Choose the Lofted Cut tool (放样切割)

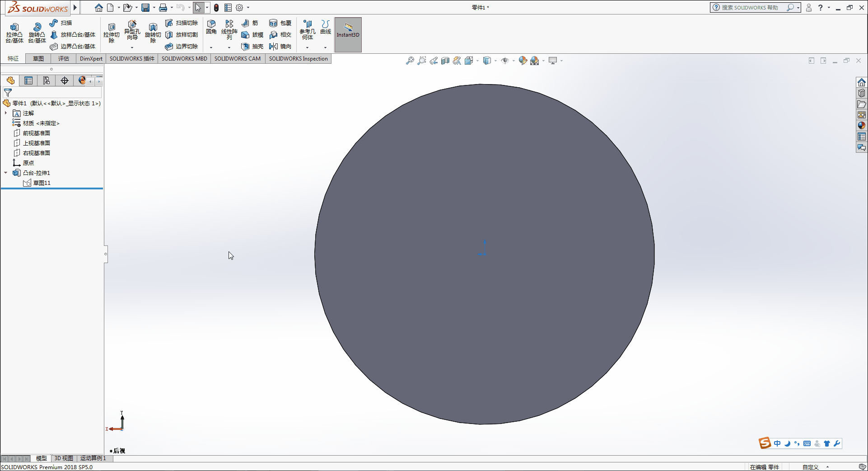click(x=182, y=34)
